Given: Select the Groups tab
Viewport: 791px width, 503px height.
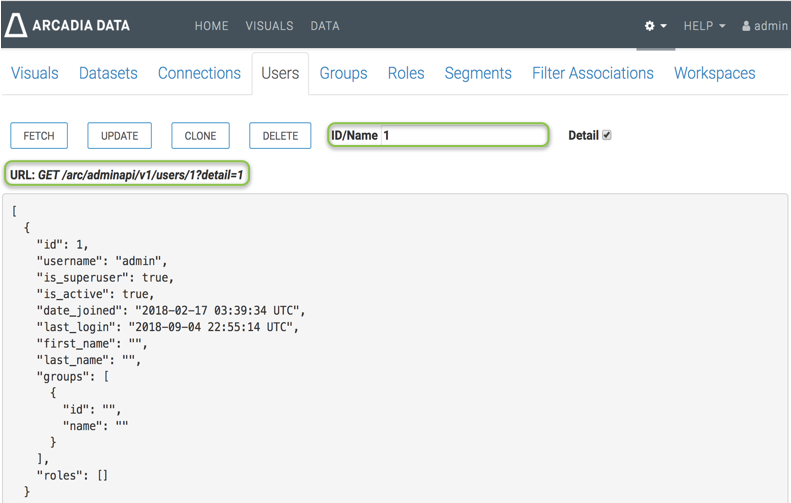Looking at the screenshot, I should coord(343,73).
